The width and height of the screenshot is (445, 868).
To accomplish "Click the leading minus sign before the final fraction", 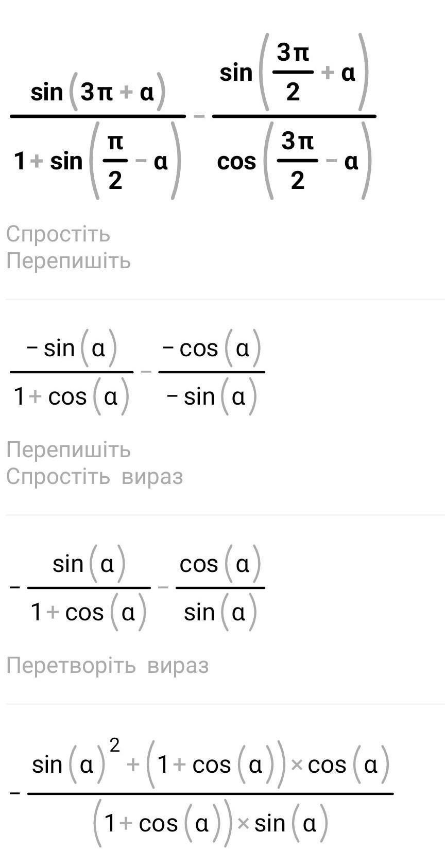I will point(15,794).
